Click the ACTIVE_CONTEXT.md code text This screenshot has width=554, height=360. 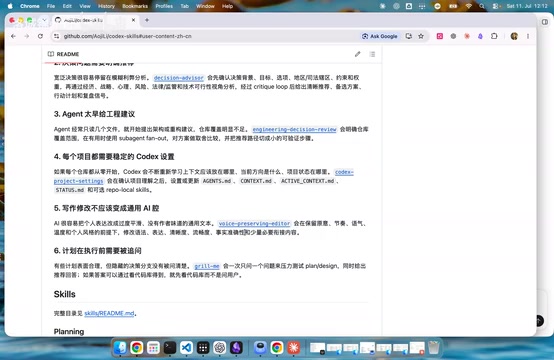coord(307,181)
